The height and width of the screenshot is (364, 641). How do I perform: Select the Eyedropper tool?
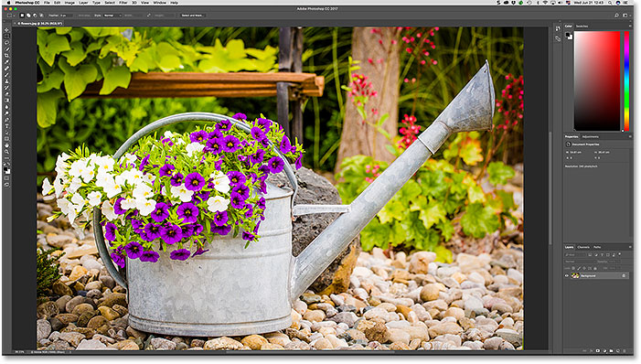(x=7, y=62)
